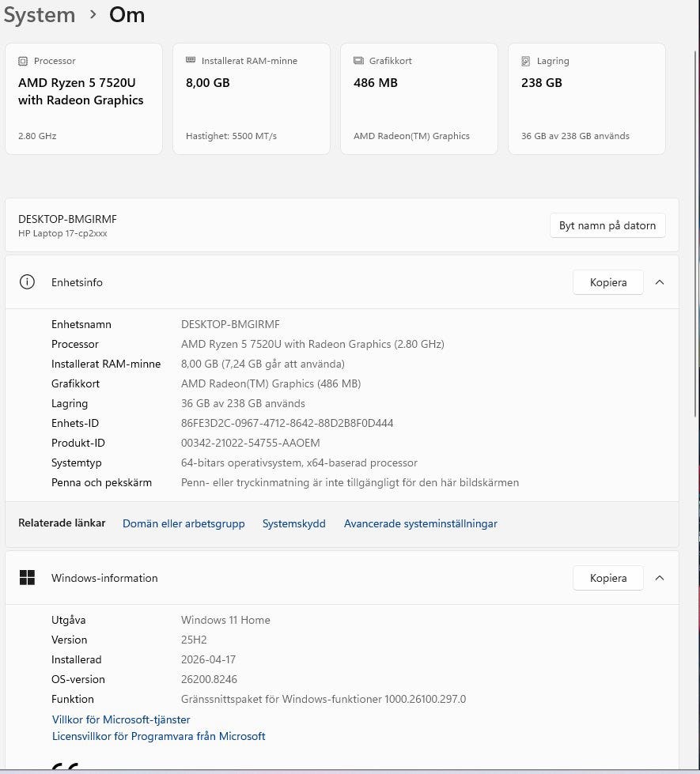
Task: Select the Enhets-ID value text
Action: tap(287, 423)
